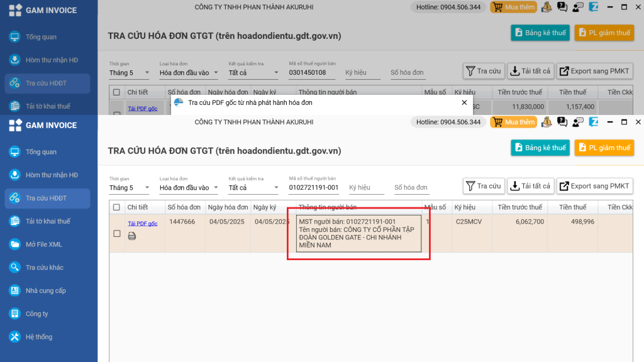Click Bảng kê thuế button in lower window

[540, 148]
